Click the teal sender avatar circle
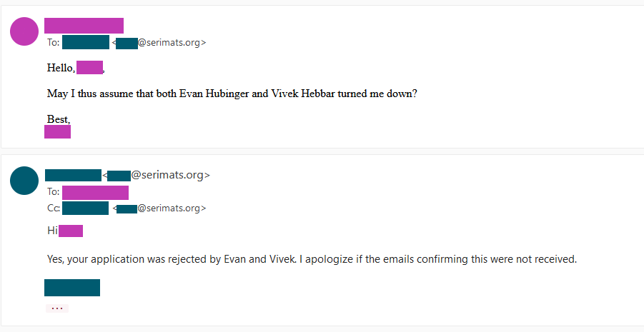 click(24, 180)
